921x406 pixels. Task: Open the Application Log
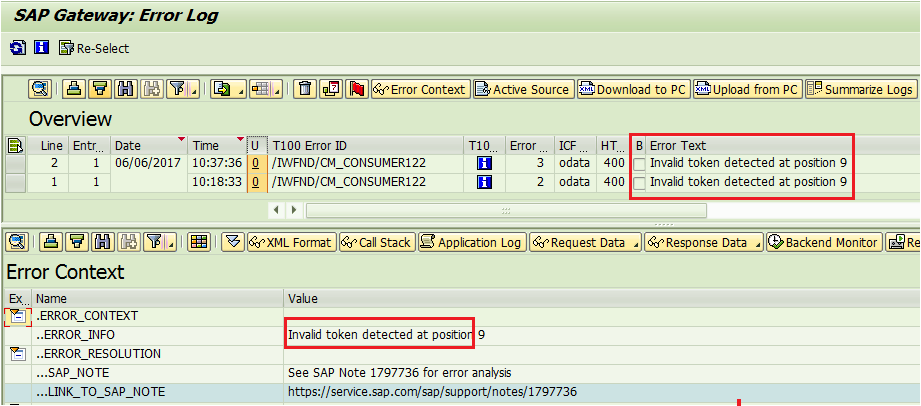(471, 242)
